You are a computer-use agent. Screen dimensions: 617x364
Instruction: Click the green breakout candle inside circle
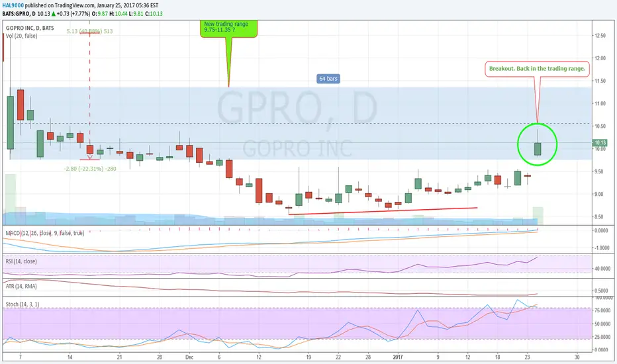click(538, 149)
